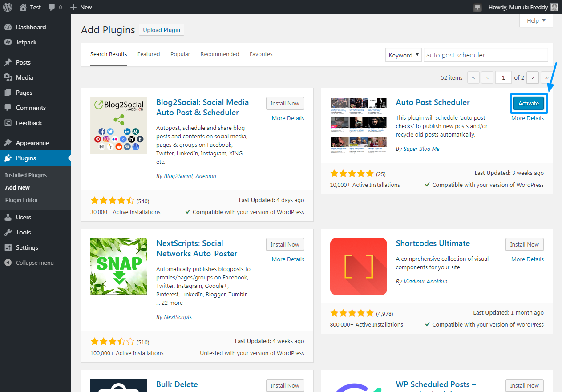Click the Auto Post Scheduler title
The width and height of the screenshot is (562, 392).
tap(433, 102)
